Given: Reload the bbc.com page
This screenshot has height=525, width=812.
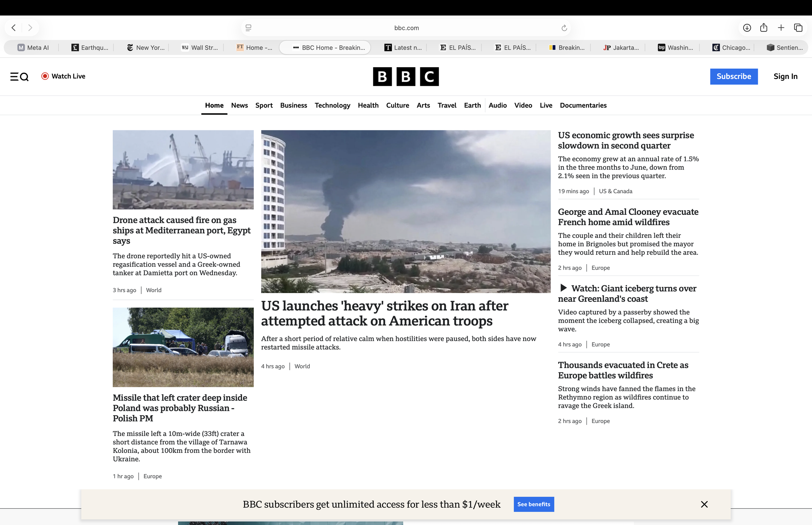Looking at the screenshot, I should [x=564, y=28].
